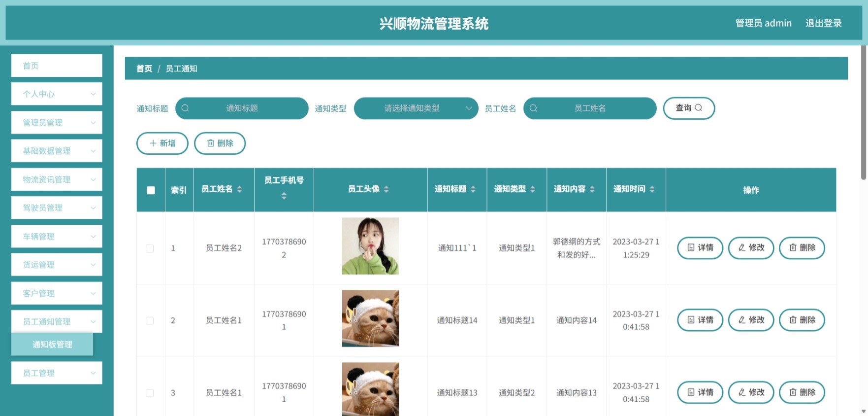The height and width of the screenshot is (416, 868).
Task: Sort by 通知内容 column arrows
Action: [592, 189]
